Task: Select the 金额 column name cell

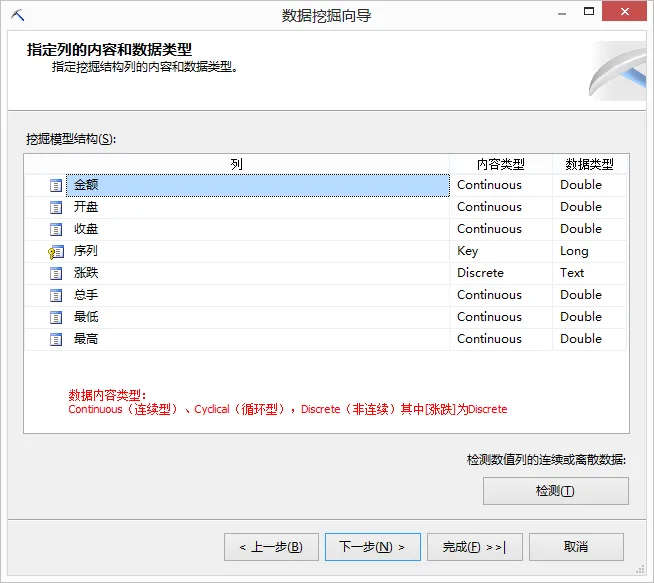Action: [258, 185]
